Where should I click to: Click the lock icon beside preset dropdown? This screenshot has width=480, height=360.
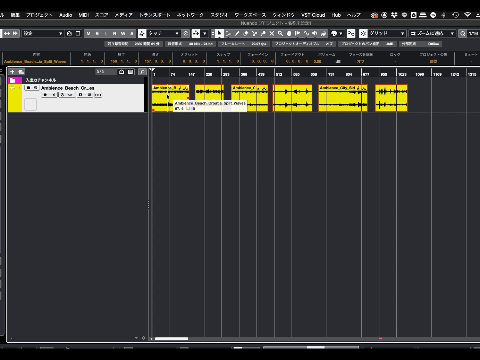69,33
